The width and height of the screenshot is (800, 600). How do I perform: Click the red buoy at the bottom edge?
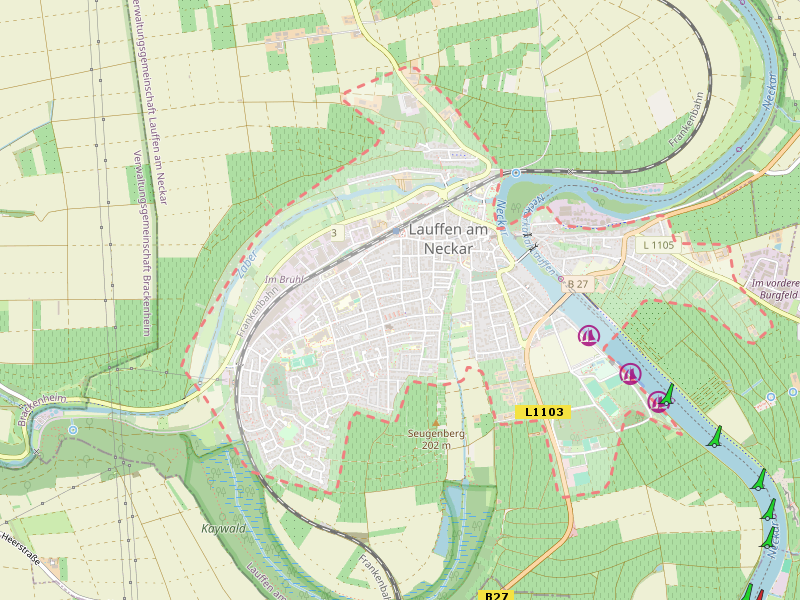[x=759, y=596]
